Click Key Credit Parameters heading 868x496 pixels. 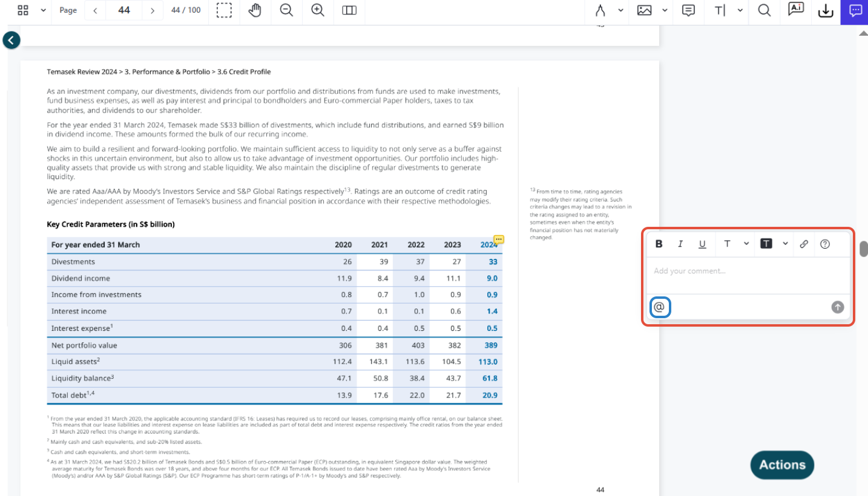point(111,224)
